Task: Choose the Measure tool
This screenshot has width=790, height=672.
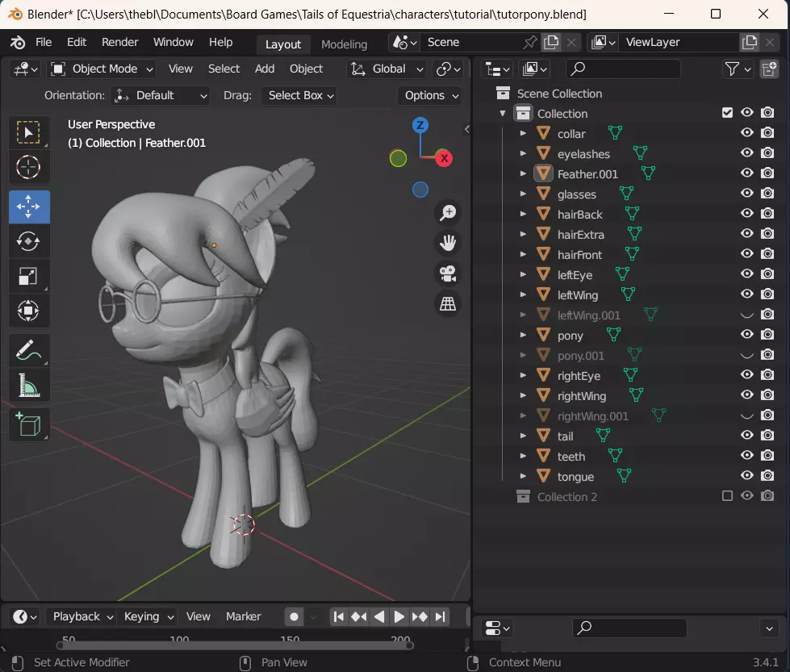Action: point(29,386)
